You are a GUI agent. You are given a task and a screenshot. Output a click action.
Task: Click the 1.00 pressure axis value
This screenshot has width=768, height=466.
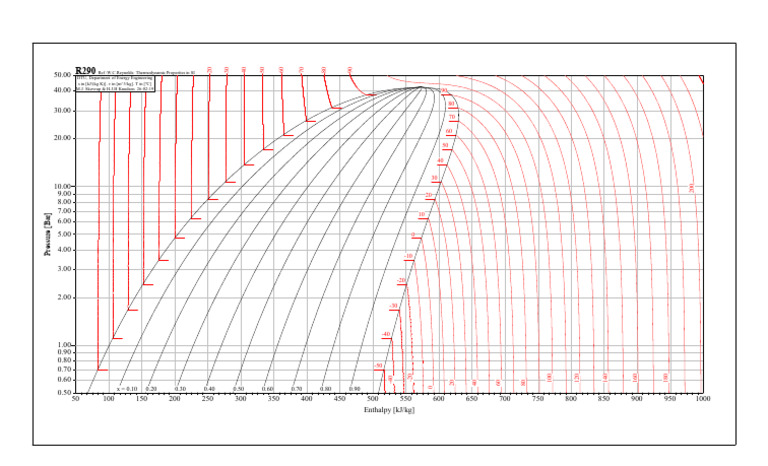64,345
